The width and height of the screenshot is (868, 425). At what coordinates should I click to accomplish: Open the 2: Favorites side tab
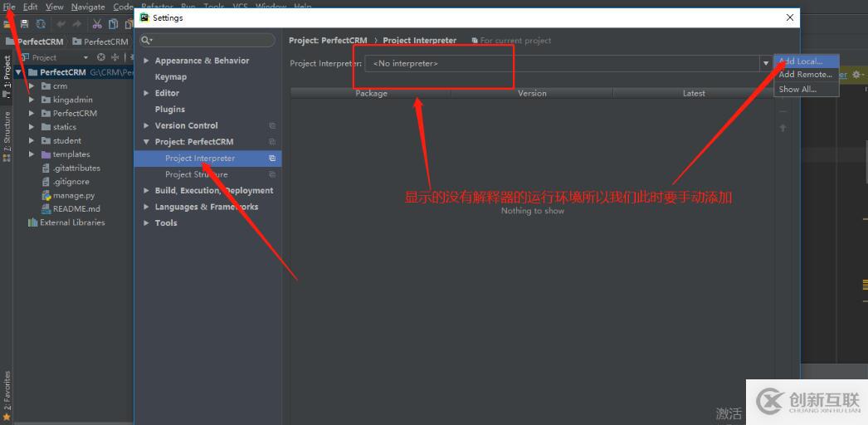7,395
